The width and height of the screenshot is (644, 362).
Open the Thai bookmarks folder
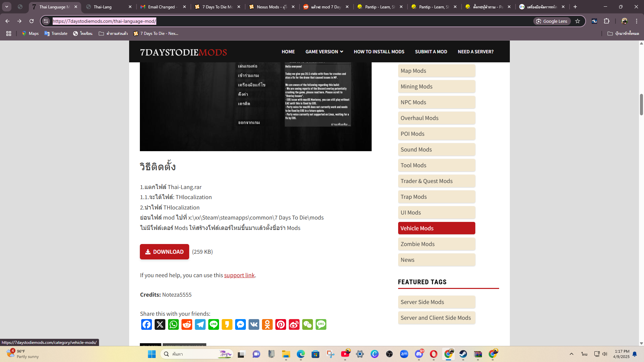[x=113, y=34]
